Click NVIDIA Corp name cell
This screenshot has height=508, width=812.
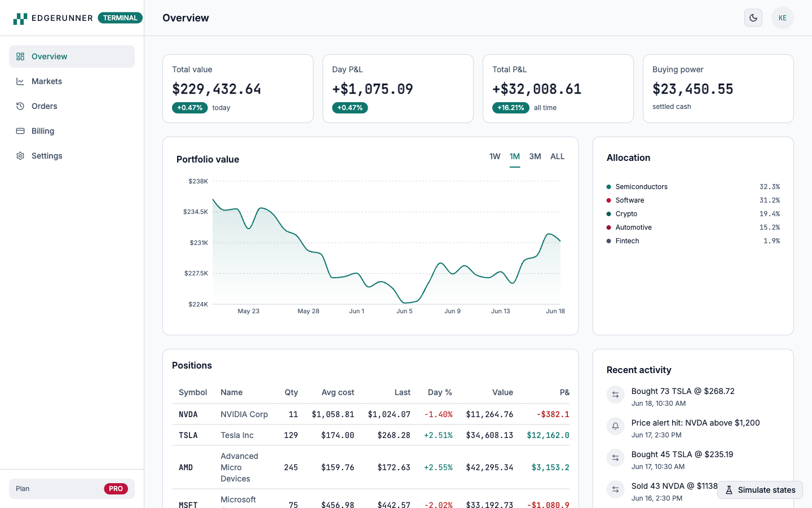click(x=244, y=414)
